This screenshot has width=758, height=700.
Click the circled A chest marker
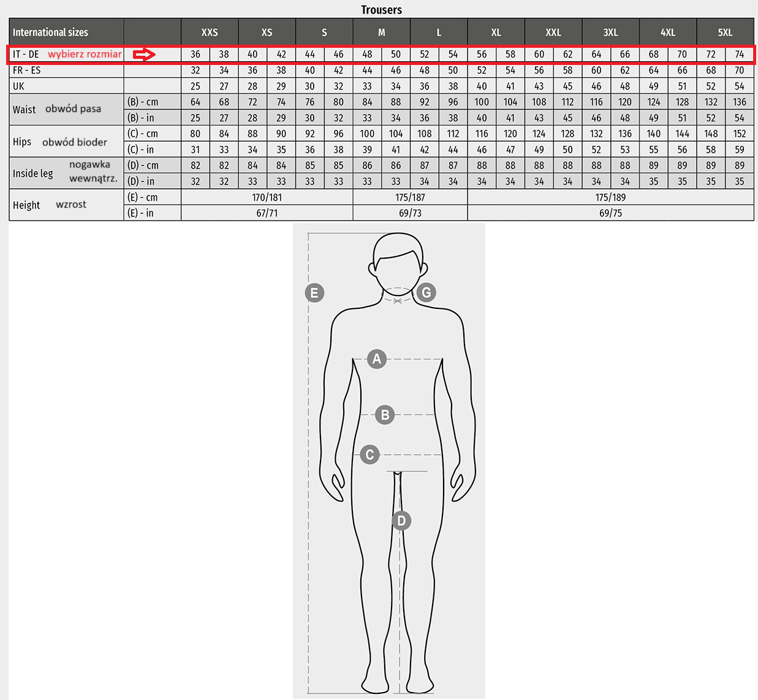(377, 359)
